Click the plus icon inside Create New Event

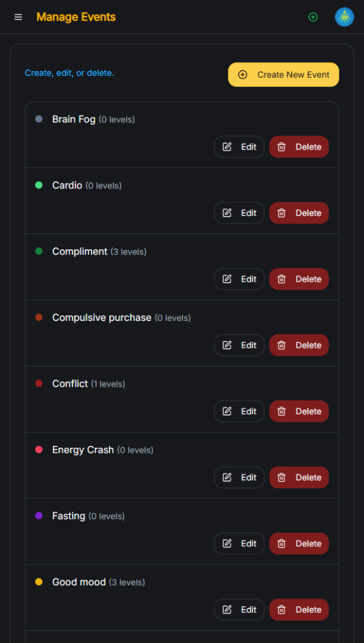click(242, 74)
